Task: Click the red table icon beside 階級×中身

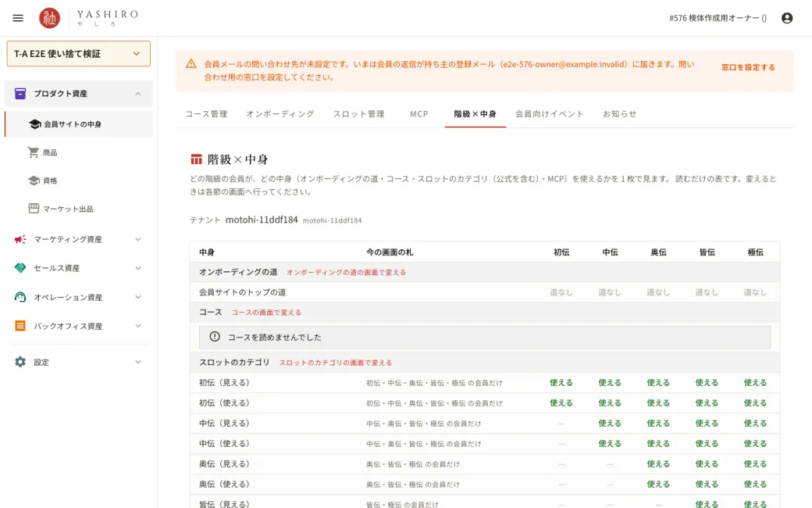Action: tap(196, 159)
